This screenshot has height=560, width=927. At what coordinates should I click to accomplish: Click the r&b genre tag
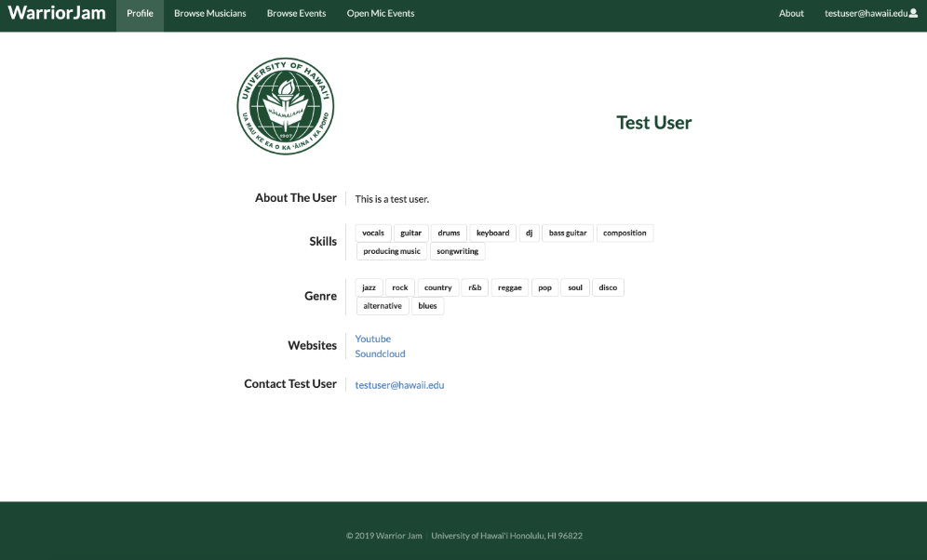[475, 287]
